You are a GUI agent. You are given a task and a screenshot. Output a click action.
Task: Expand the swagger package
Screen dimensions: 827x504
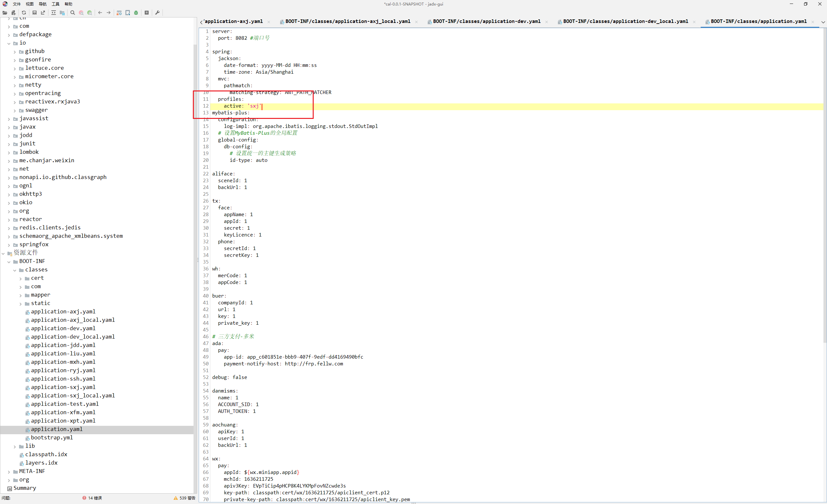[15, 110]
